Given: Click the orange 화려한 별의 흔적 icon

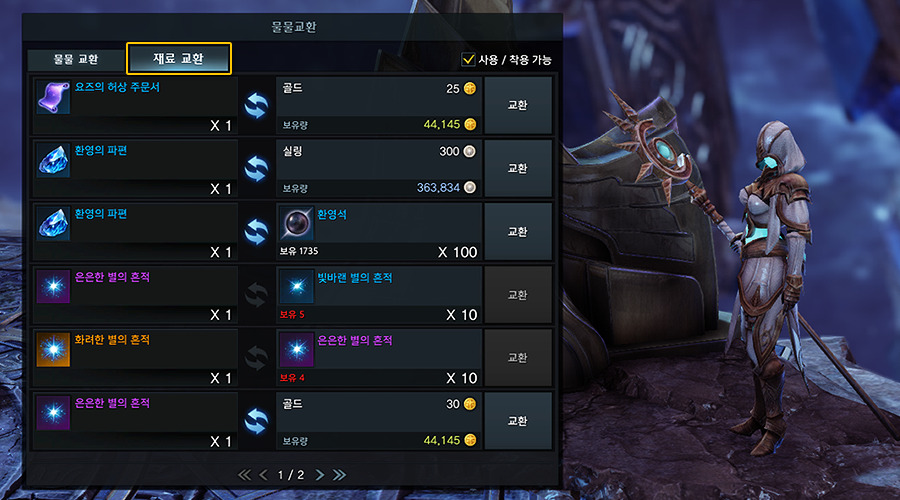Looking at the screenshot, I should [x=53, y=350].
